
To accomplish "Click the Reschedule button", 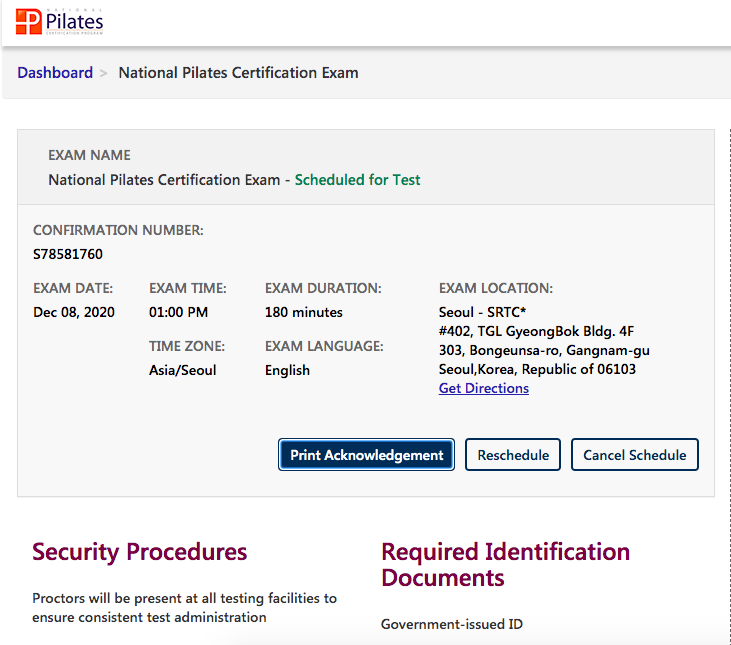I will point(513,454).
